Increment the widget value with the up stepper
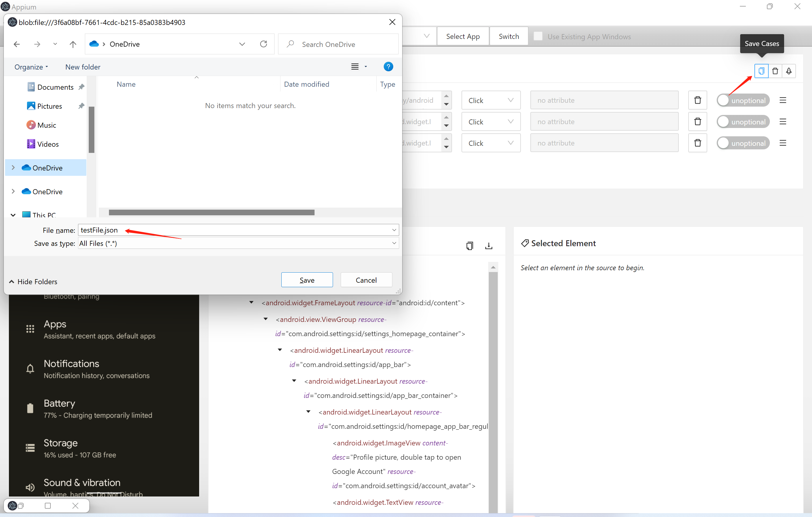The width and height of the screenshot is (812, 517). [x=446, y=96]
